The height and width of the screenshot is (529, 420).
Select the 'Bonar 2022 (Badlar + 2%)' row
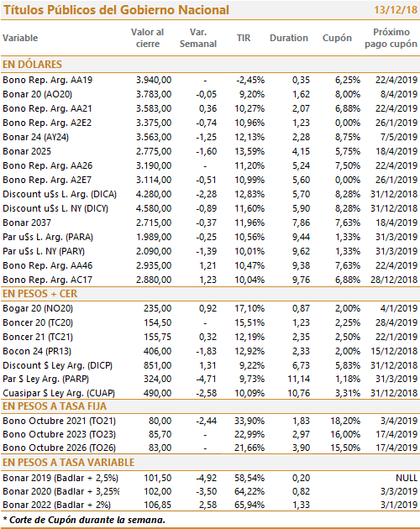(210, 505)
